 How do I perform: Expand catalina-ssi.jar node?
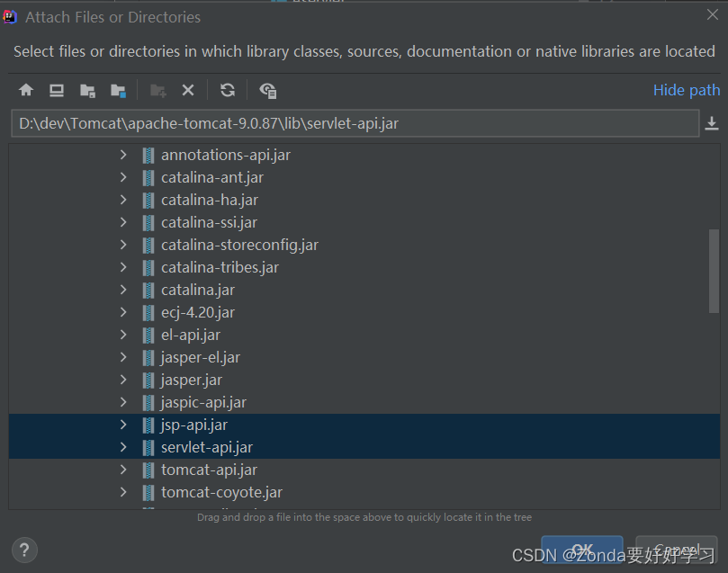click(x=123, y=222)
